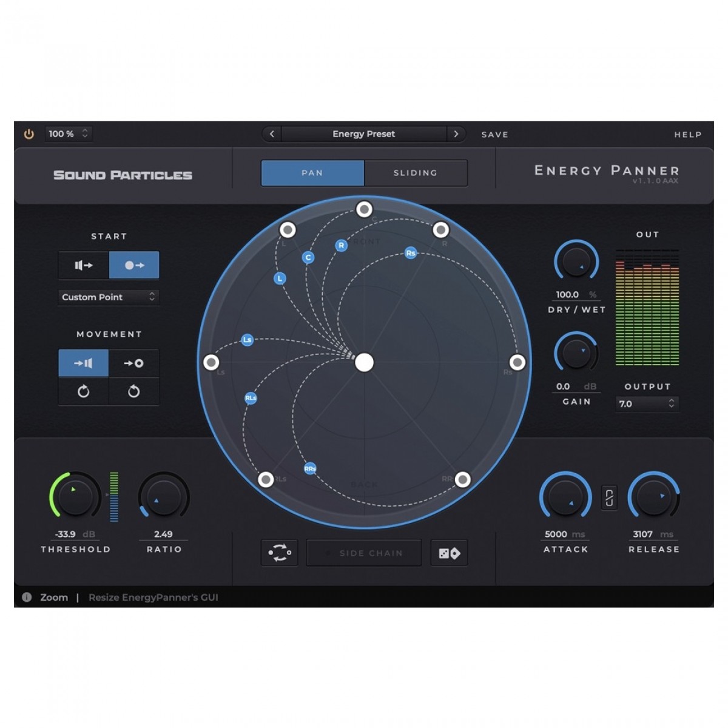Switch to the PAN tab
The image size is (728, 728).
coord(312,173)
